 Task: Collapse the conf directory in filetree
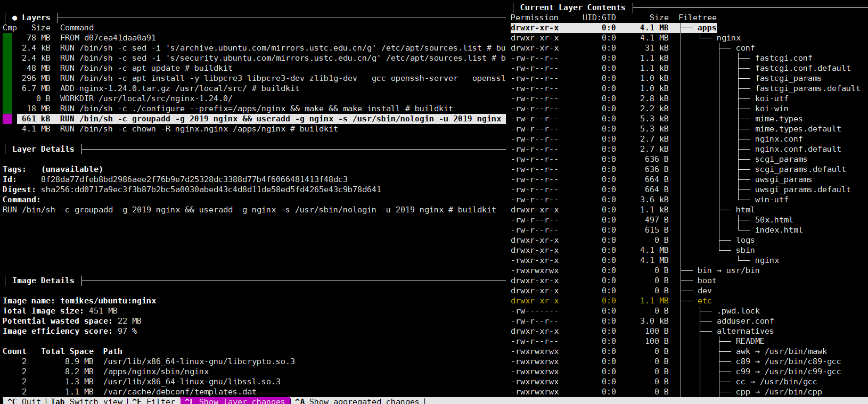click(745, 48)
